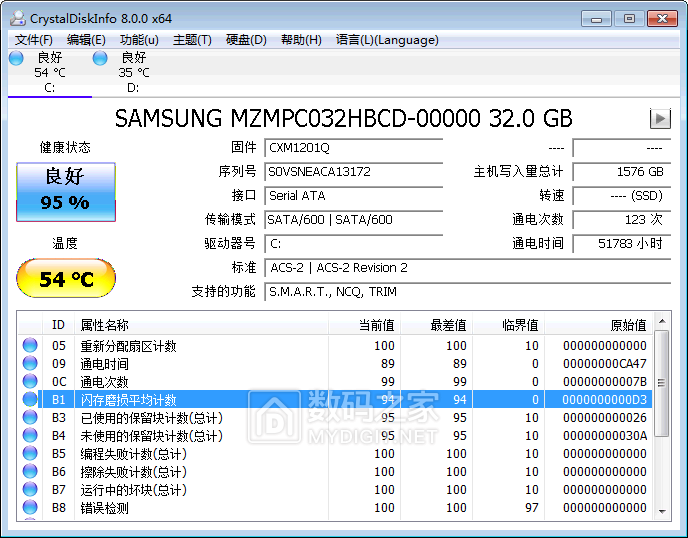Click the transfer mode field SATA/600 | SATA/600

coord(353,219)
